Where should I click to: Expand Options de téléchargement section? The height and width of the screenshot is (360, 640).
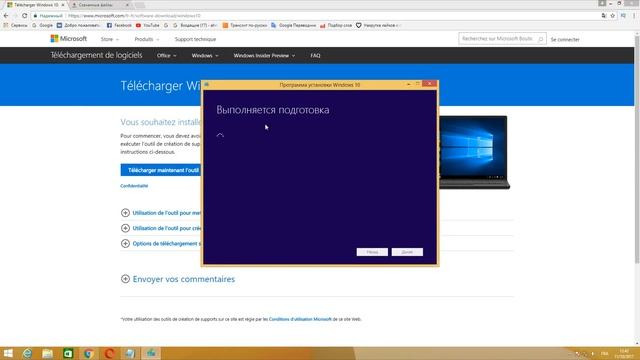pos(161,244)
